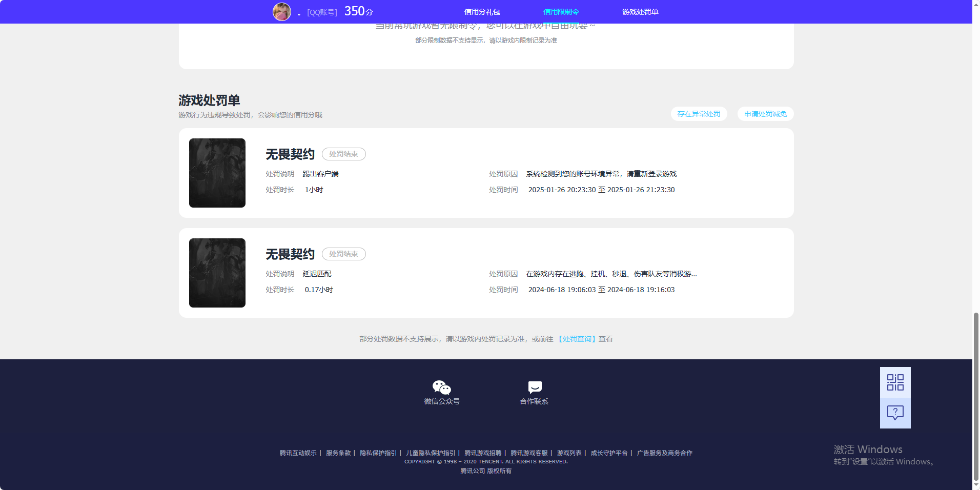Open the 微信公众号 WeChat icon
The height and width of the screenshot is (490, 980).
pos(441,388)
